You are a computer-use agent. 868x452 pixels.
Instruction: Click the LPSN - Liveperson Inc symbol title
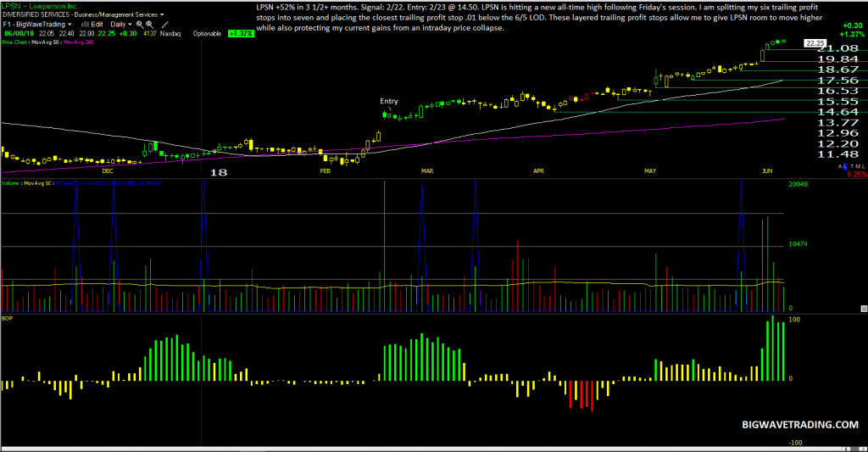39,6
